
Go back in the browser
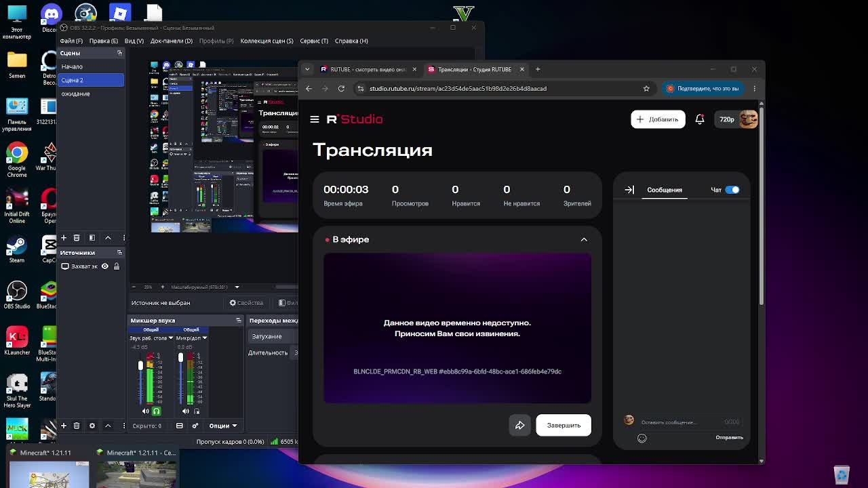click(x=309, y=88)
